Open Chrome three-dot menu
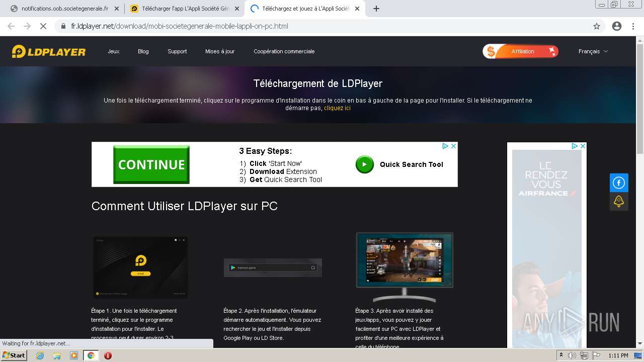Screen dimensions: 644x362 [x=633, y=26]
